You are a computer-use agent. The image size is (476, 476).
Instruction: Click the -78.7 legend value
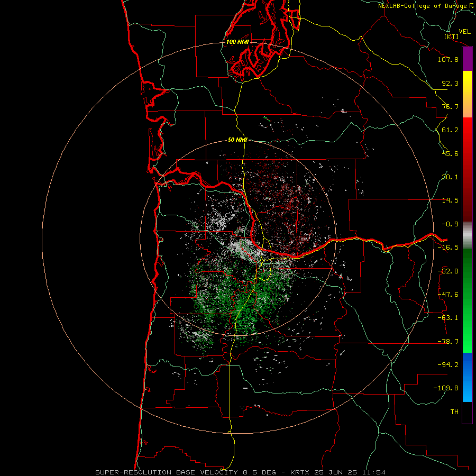pos(448,342)
